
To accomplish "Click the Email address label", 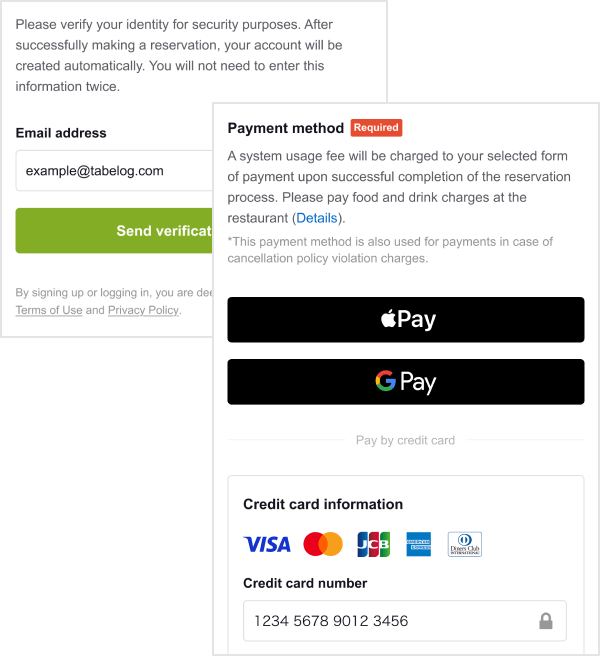I will click(x=61, y=133).
